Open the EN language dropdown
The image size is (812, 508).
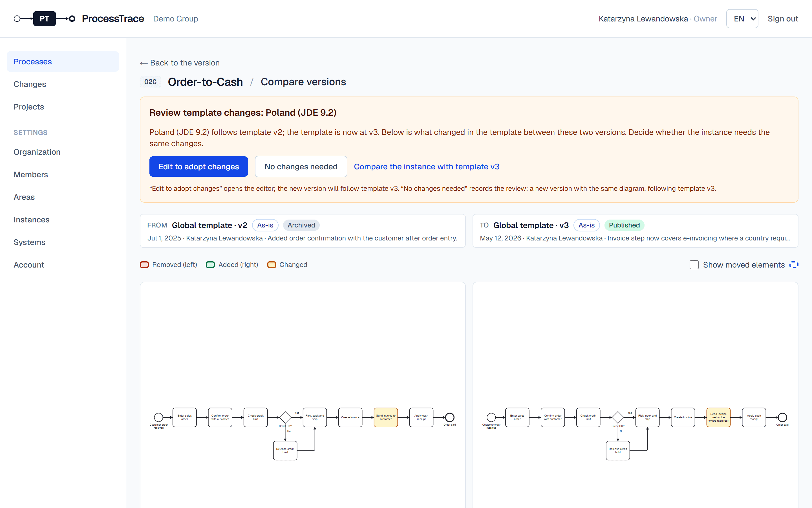pyautogui.click(x=742, y=18)
